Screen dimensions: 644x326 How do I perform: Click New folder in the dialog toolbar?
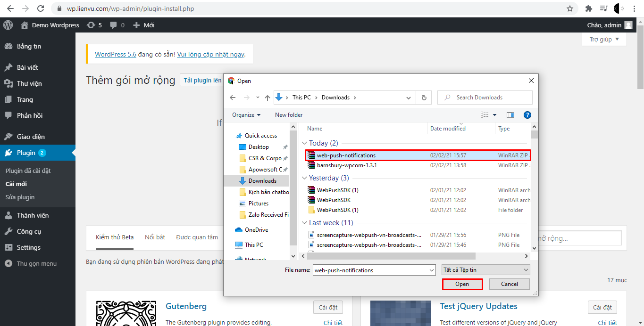289,115
